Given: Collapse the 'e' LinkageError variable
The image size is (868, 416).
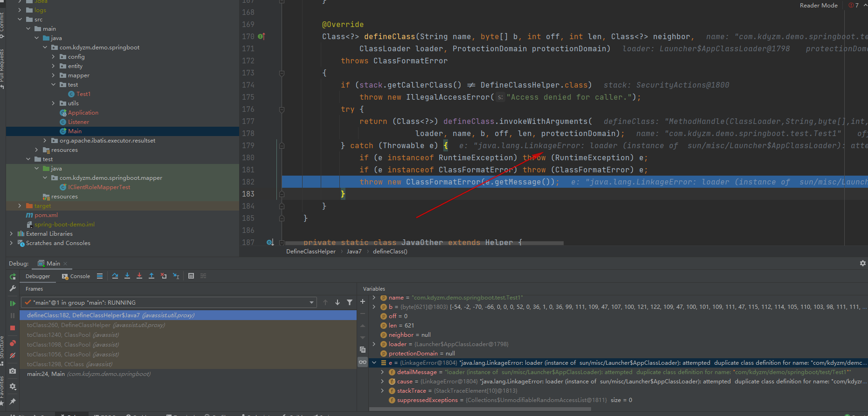Looking at the screenshot, I should pyautogui.click(x=374, y=363).
